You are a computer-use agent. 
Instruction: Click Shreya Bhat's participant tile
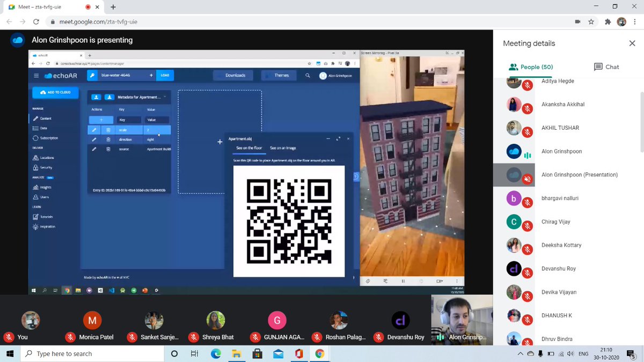[x=216, y=320]
